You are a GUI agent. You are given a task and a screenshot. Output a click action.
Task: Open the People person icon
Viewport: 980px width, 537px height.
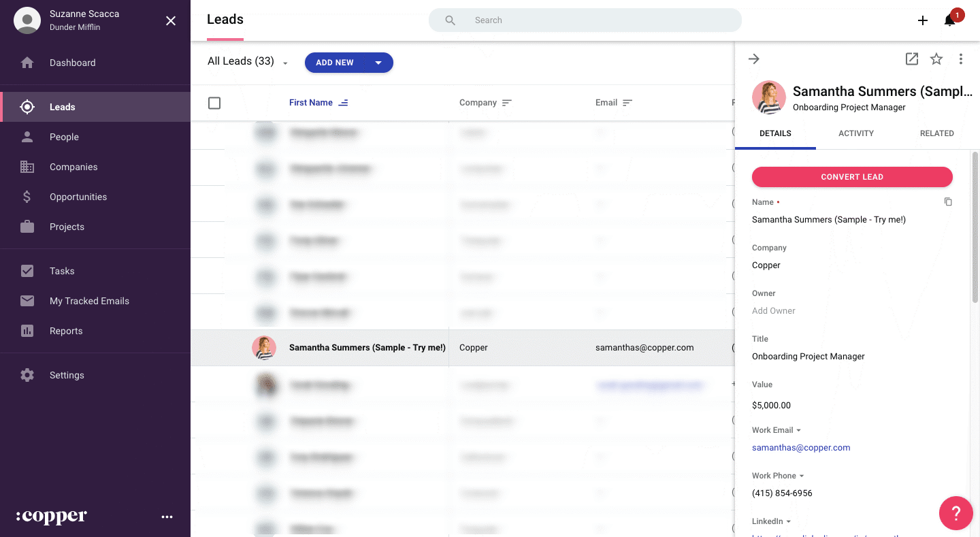point(27,137)
